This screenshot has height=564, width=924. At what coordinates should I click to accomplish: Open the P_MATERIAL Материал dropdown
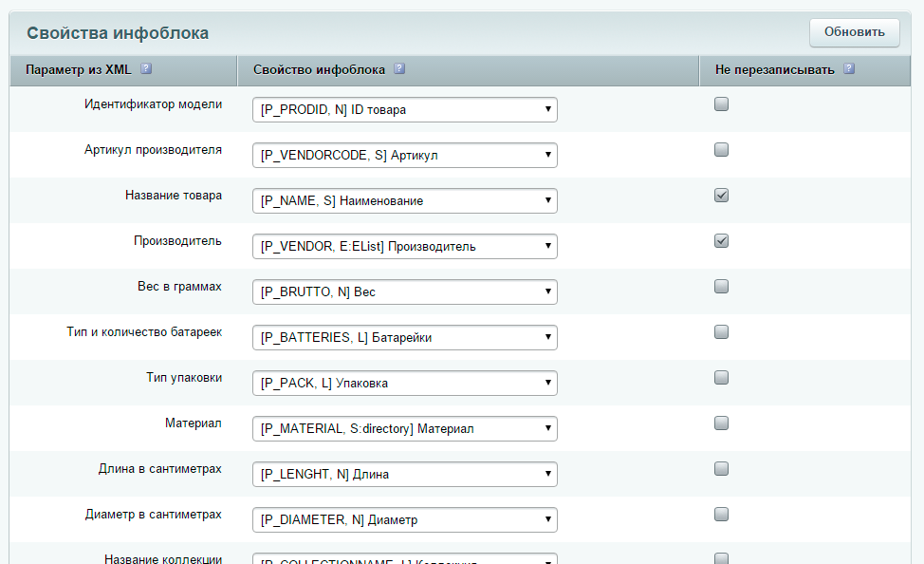click(x=404, y=429)
